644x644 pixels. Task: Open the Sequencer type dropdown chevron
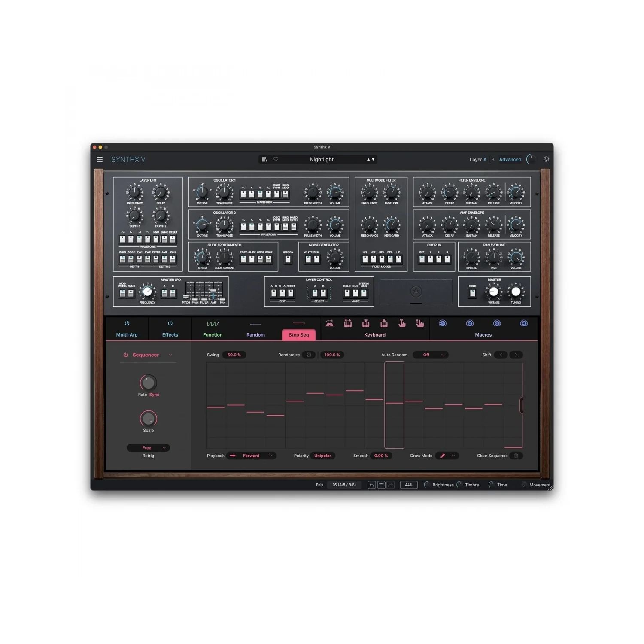pyautogui.click(x=170, y=355)
